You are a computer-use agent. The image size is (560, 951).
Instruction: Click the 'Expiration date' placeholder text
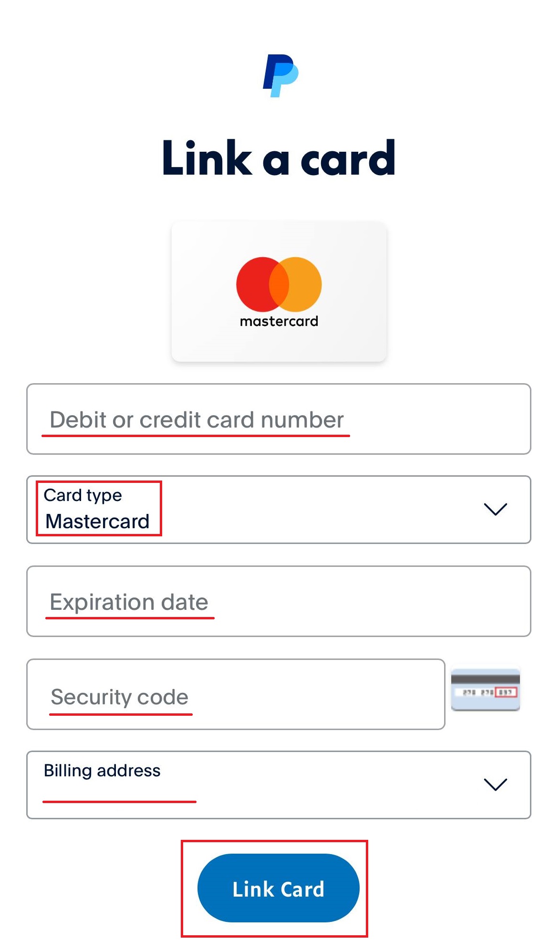[x=129, y=602]
